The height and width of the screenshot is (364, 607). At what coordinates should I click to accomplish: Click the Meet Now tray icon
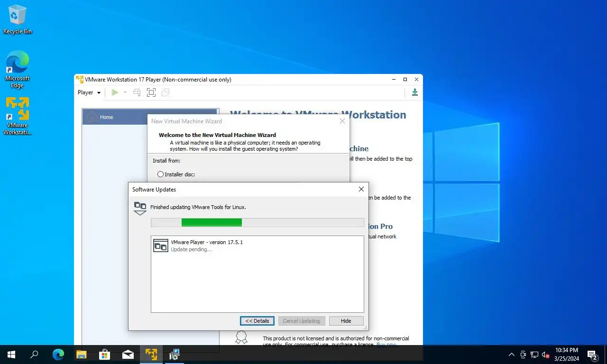tap(523, 355)
